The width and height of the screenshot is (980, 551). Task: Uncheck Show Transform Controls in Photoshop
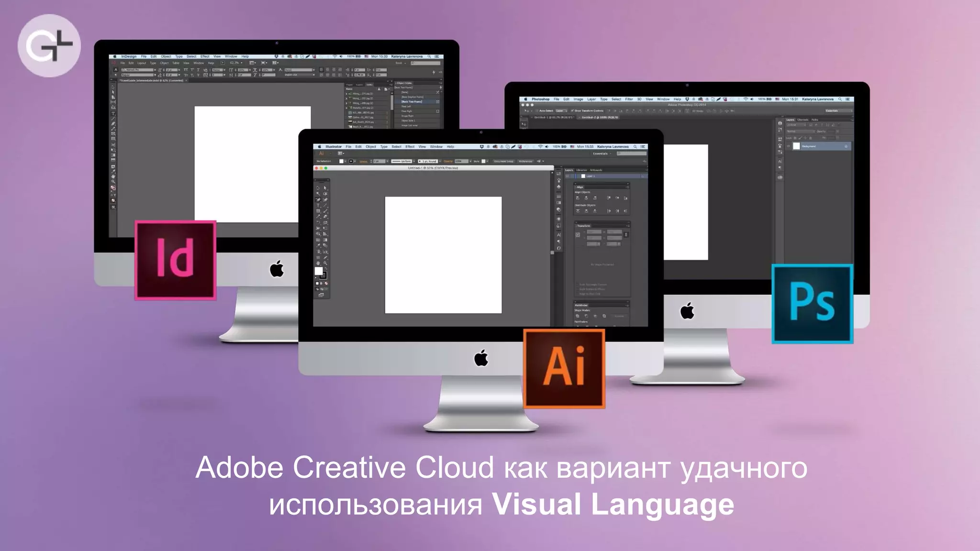tap(572, 110)
